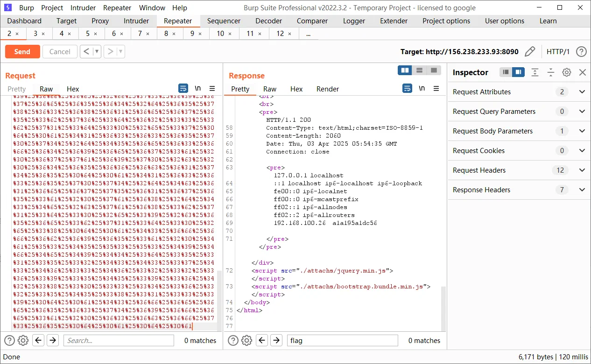Screen dimensions: 591x364
Task: Click the request search input field
Action: (119, 341)
